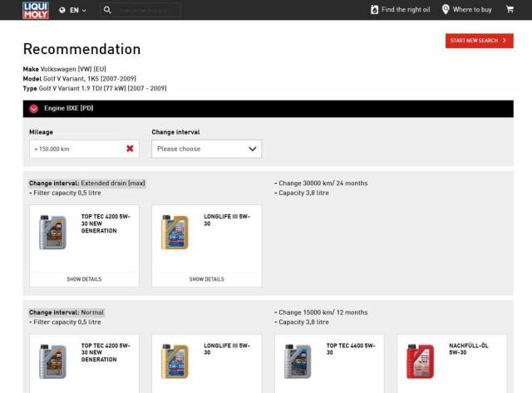Show details for Top Tec 4200 extended drain
532x393 pixels.
[84, 279]
